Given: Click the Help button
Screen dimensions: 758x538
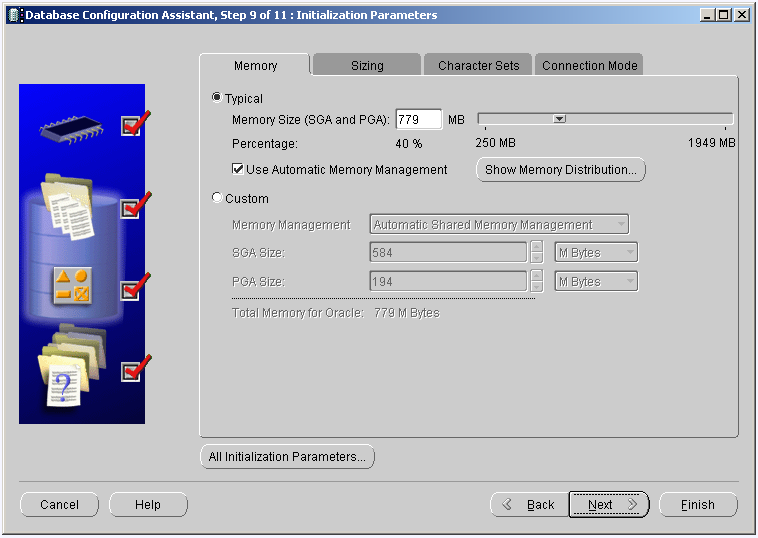Looking at the screenshot, I should (148, 505).
